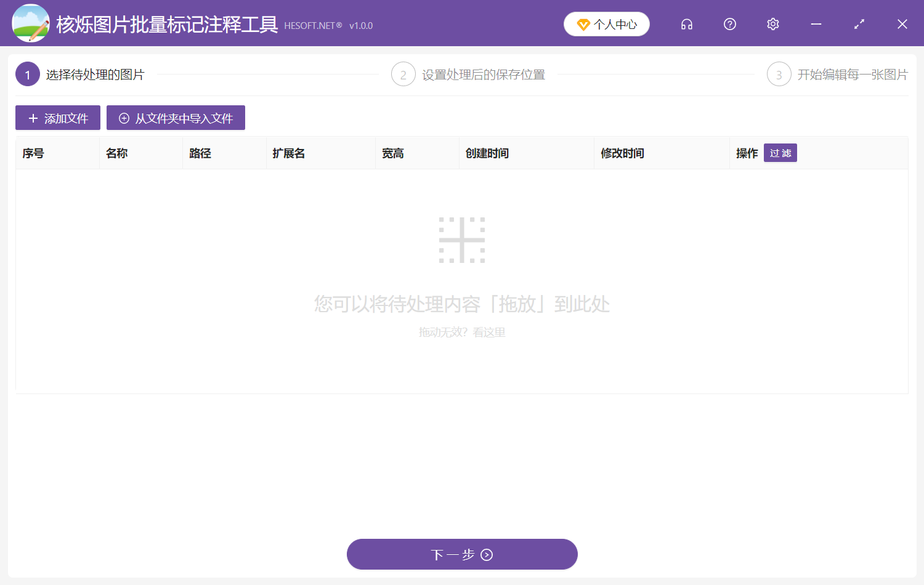Click the app logo icon
The width and height of the screenshot is (924, 585).
[x=30, y=23]
